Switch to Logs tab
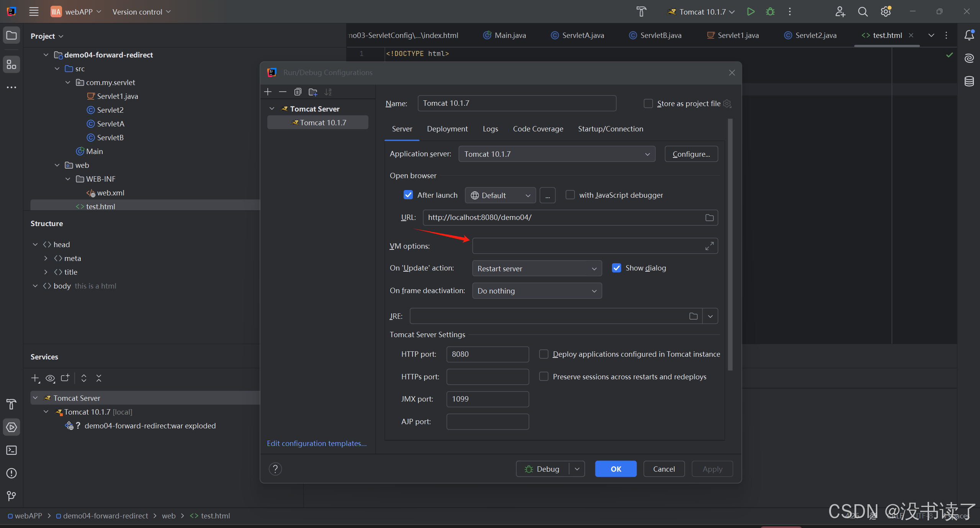This screenshot has height=528, width=980. click(x=490, y=129)
